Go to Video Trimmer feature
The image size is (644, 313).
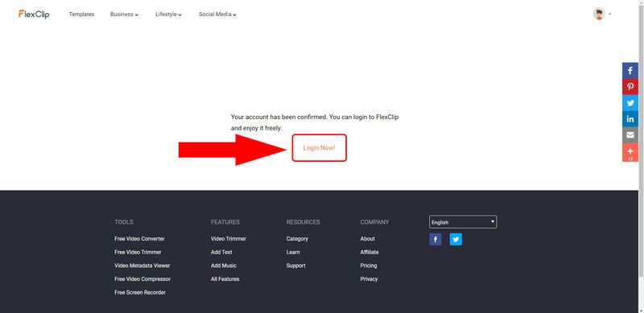coord(229,239)
